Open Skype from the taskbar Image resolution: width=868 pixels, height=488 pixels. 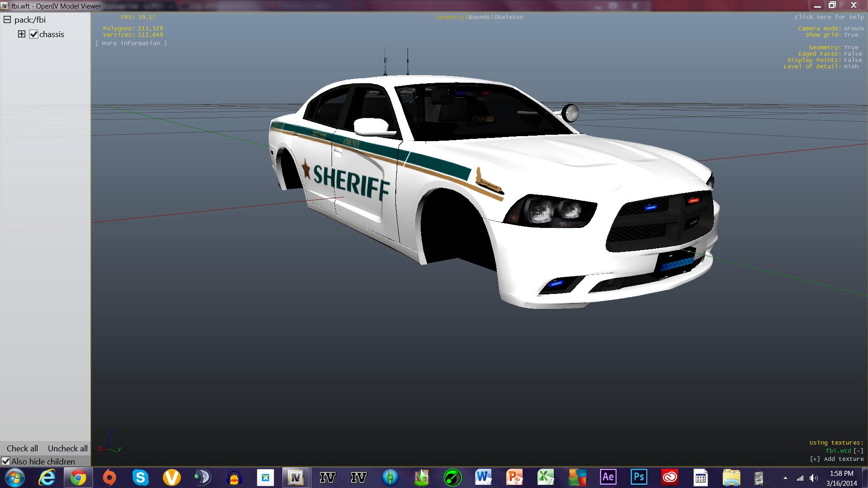[140, 478]
